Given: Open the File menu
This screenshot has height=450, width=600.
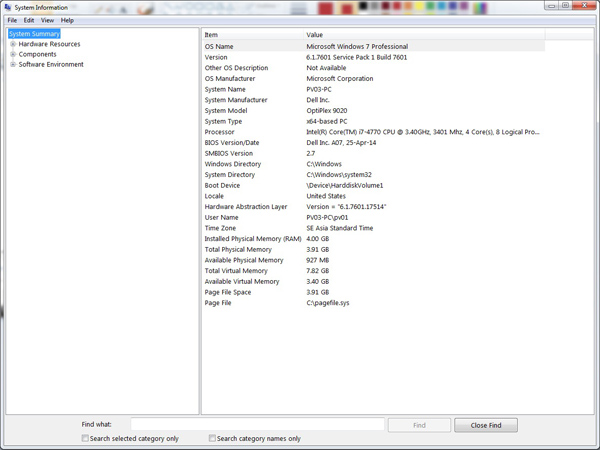Looking at the screenshot, I should pyautogui.click(x=12, y=20).
